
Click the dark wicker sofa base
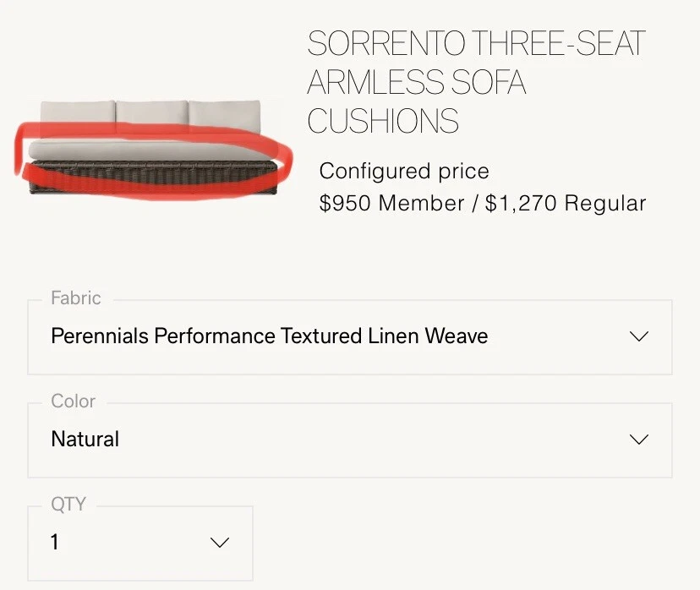point(153,178)
